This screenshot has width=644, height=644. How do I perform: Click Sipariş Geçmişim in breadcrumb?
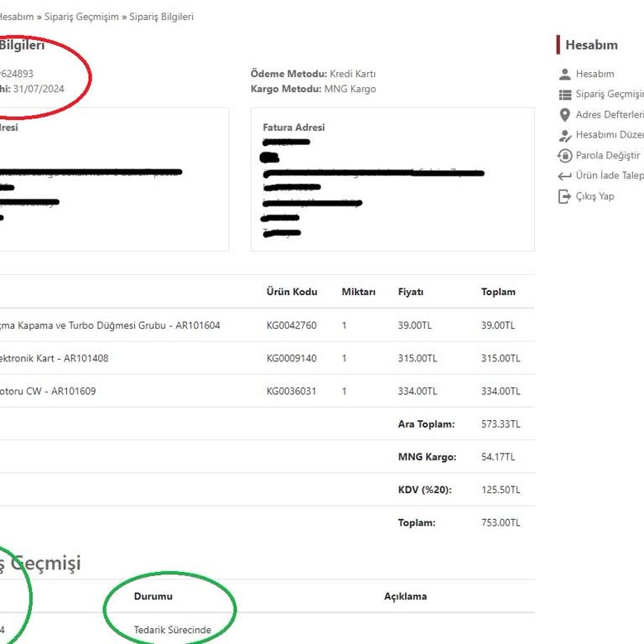[81, 17]
